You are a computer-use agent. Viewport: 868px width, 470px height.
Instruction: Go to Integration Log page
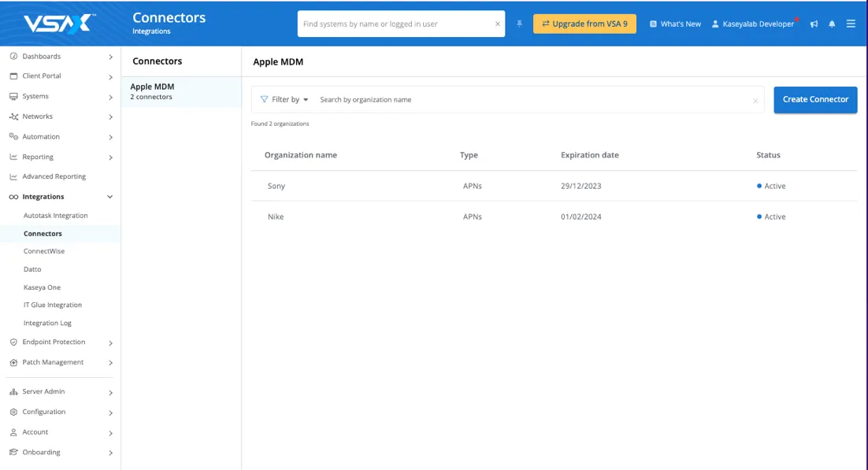(x=47, y=323)
